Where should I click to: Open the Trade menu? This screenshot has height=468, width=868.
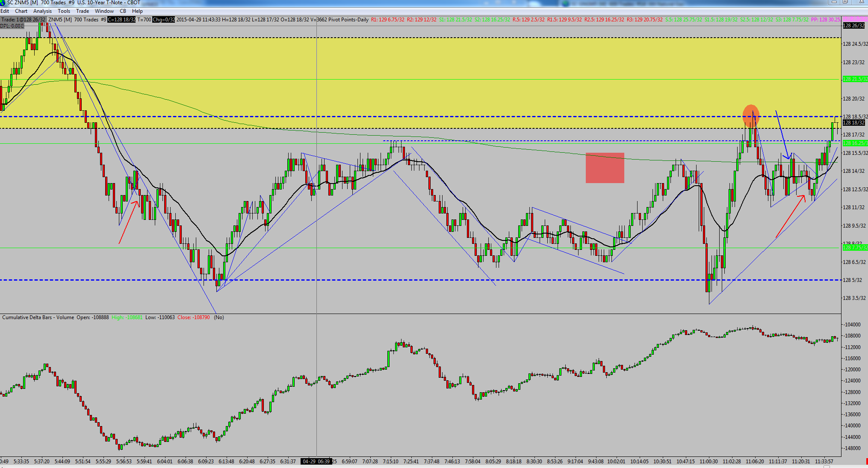(83, 11)
